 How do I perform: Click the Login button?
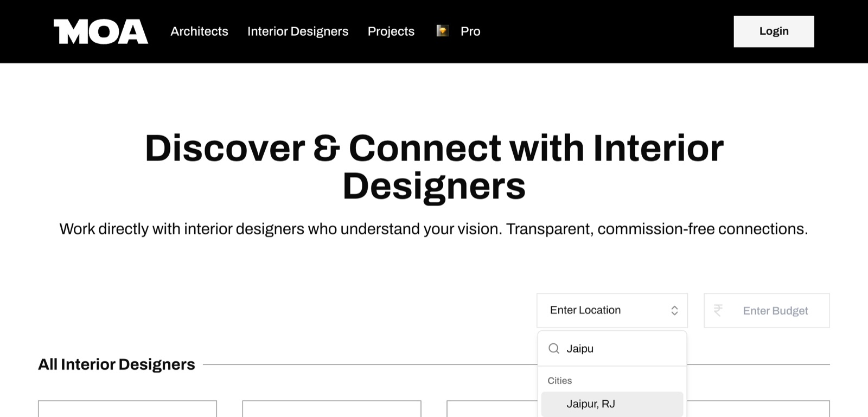coord(774,31)
